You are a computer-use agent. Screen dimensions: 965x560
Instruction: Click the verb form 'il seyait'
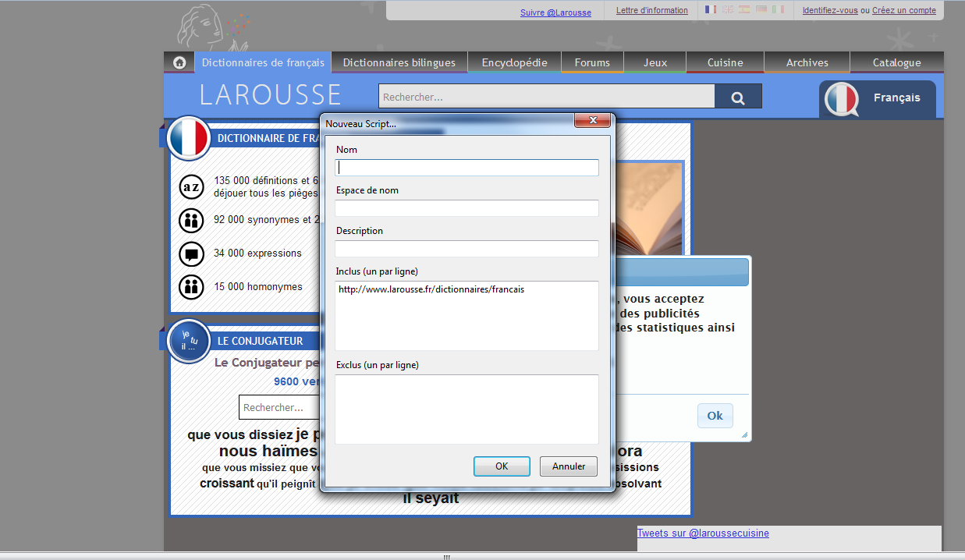431,498
